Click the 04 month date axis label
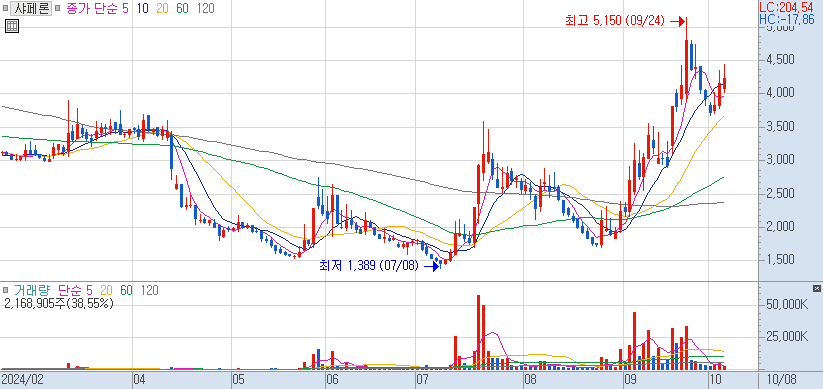This screenshot has height=389, width=823. click(139, 379)
